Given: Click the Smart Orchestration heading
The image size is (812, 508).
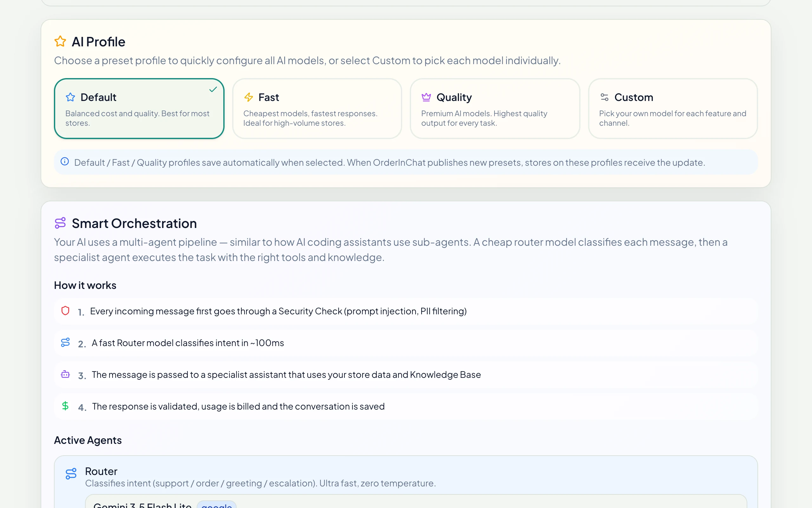Looking at the screenshot, I should pos(134,224).
